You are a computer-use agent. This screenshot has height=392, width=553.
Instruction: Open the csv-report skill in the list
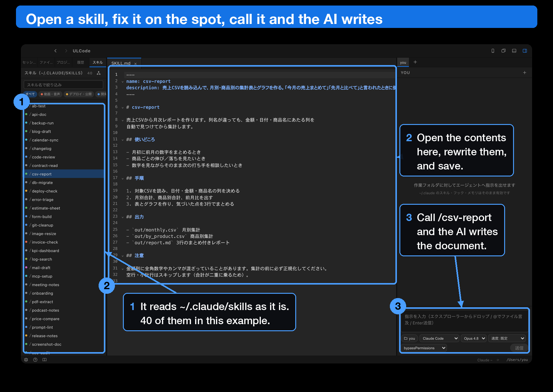pos(64,174)
